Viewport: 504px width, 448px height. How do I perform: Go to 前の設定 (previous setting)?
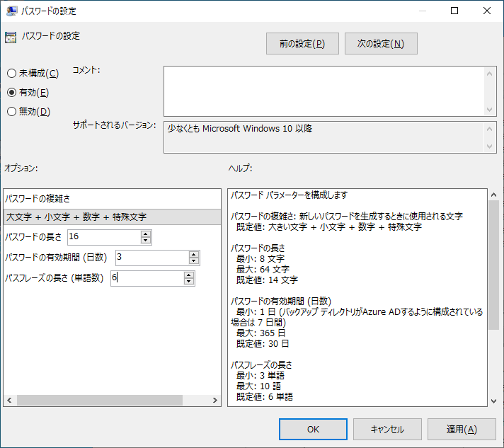tap(302, 44)
